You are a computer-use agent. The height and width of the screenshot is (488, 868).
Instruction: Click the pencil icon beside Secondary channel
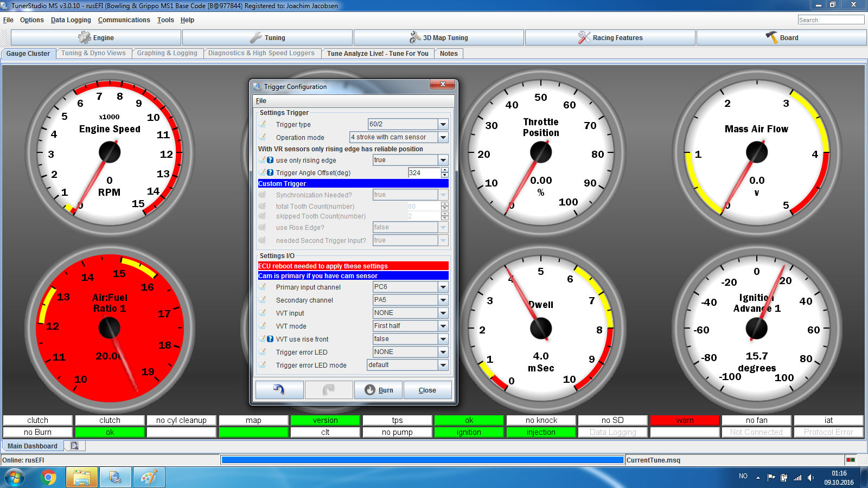[263, 300]
